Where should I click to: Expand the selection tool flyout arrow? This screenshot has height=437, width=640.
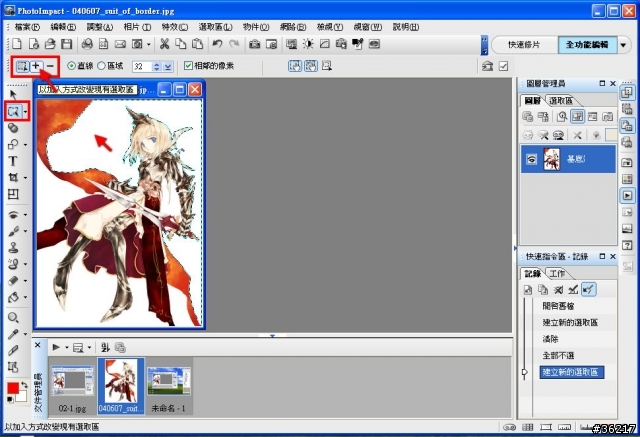[26, 111]
